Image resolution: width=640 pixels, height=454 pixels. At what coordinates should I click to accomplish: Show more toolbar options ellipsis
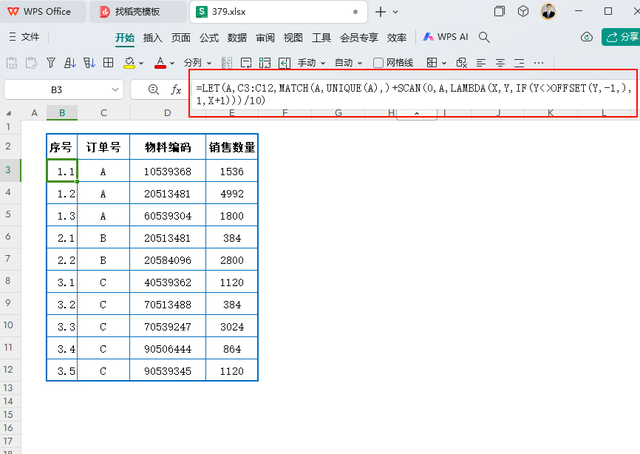[539, 63]
